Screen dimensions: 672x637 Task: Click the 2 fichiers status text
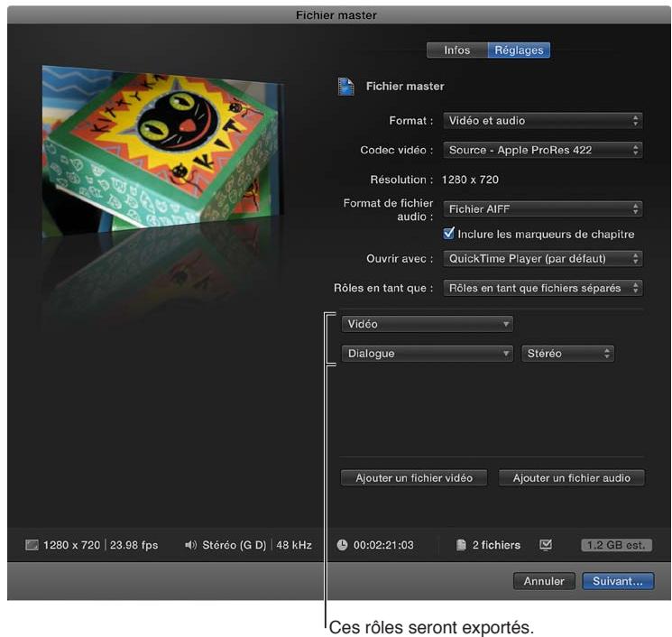[x=496, y=545]
